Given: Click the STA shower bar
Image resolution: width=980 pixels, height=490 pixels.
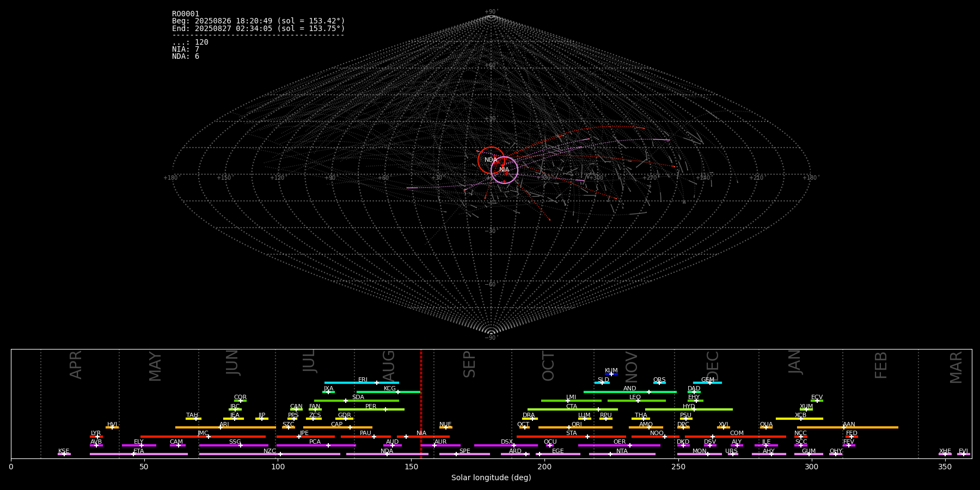Looking at the screenshot, I should pyautogui.click(x=571, y=437).
